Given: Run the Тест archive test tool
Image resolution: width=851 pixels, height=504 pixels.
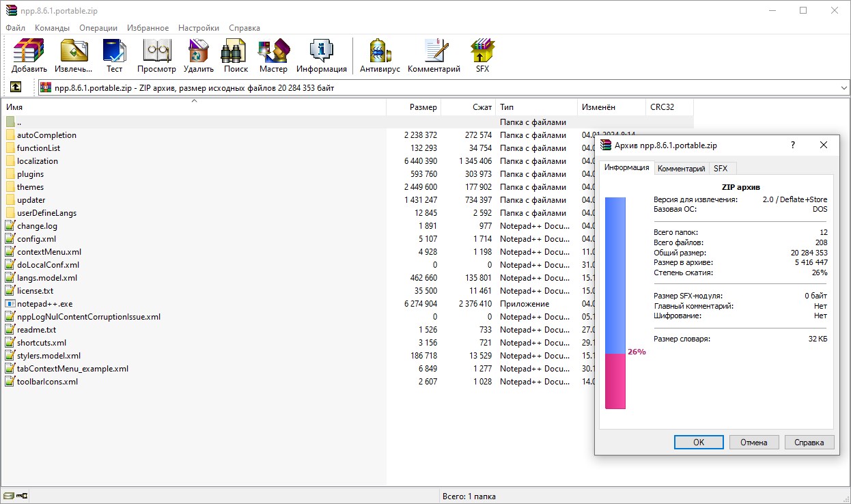Looking at the screenshot, I should [x=114, y=55].
